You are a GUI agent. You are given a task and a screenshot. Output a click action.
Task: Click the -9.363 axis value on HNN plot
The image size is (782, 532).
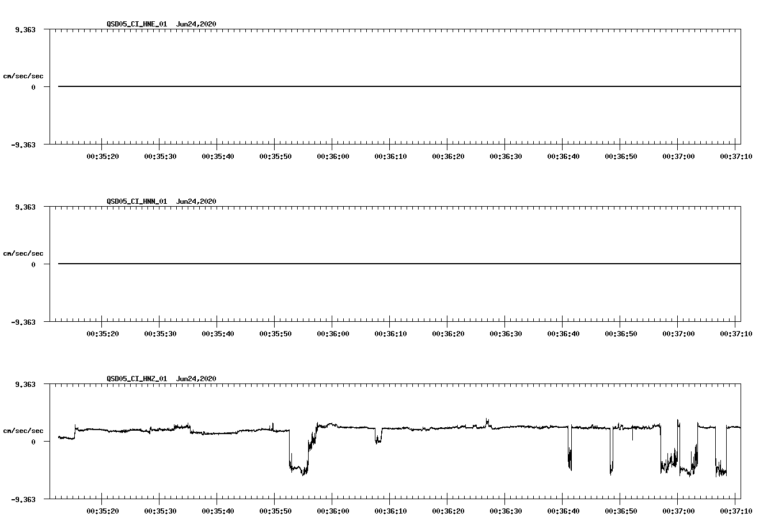click(23, 322)
